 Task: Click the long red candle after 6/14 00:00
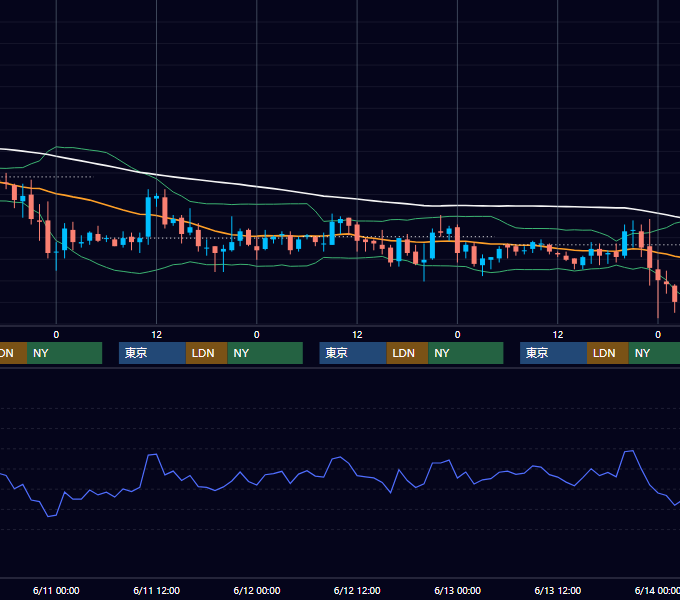coord(658,274)
